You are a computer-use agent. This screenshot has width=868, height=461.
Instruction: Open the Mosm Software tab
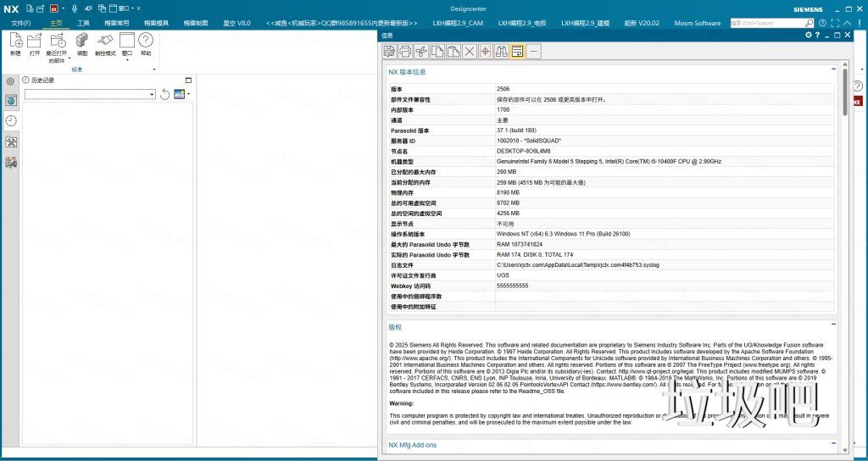(698, 23)
